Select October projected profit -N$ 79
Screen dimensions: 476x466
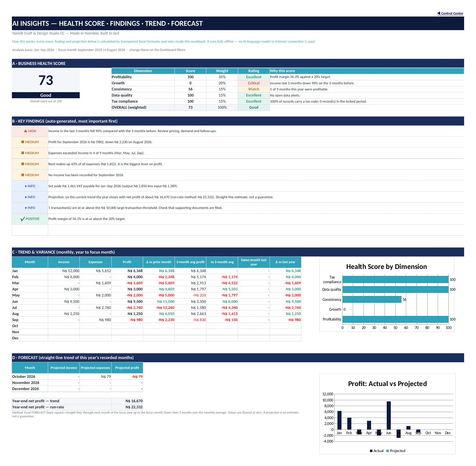point(127,377)
